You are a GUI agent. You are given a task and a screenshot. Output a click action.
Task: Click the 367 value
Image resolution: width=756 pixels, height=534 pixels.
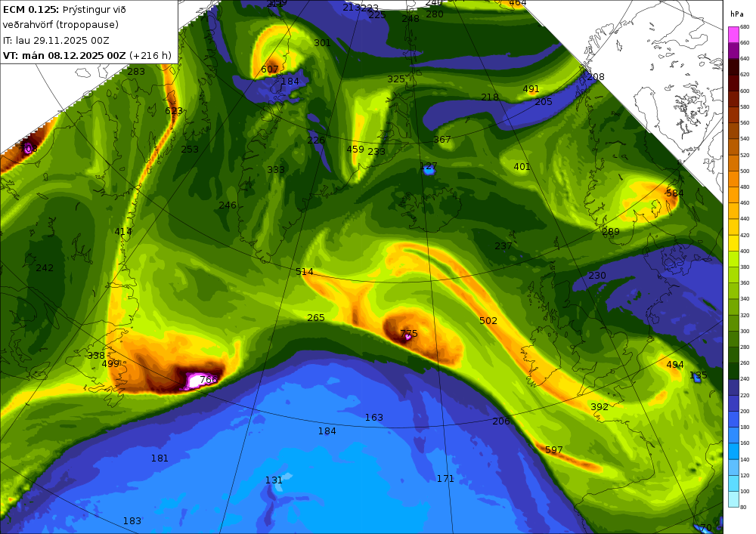[x=442, y=140]
